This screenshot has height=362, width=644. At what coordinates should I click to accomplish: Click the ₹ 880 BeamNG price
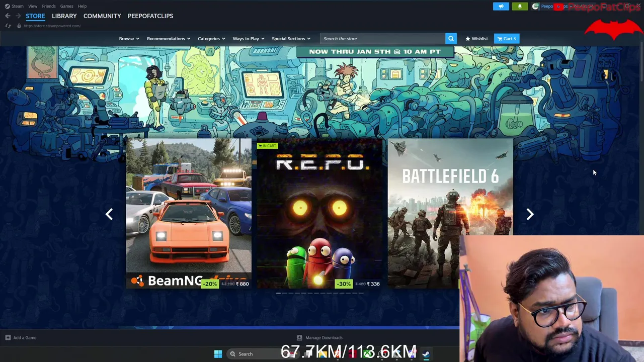(x=242, y=284)
